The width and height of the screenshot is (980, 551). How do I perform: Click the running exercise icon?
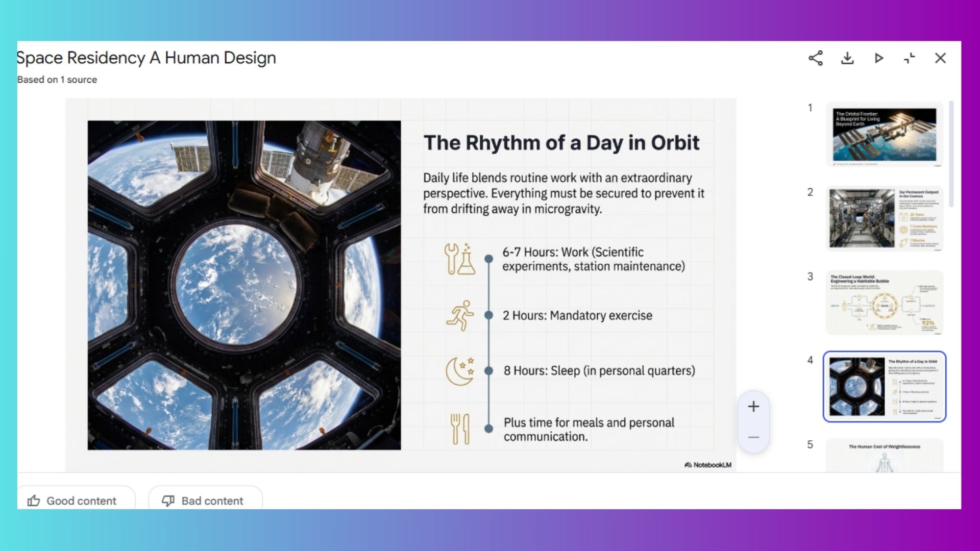459,315
